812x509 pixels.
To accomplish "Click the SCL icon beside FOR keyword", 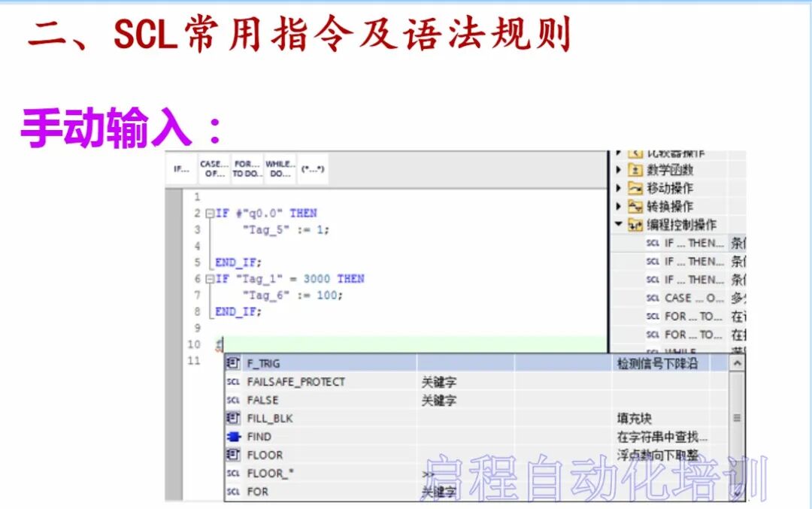I will [x=234, y=492].
